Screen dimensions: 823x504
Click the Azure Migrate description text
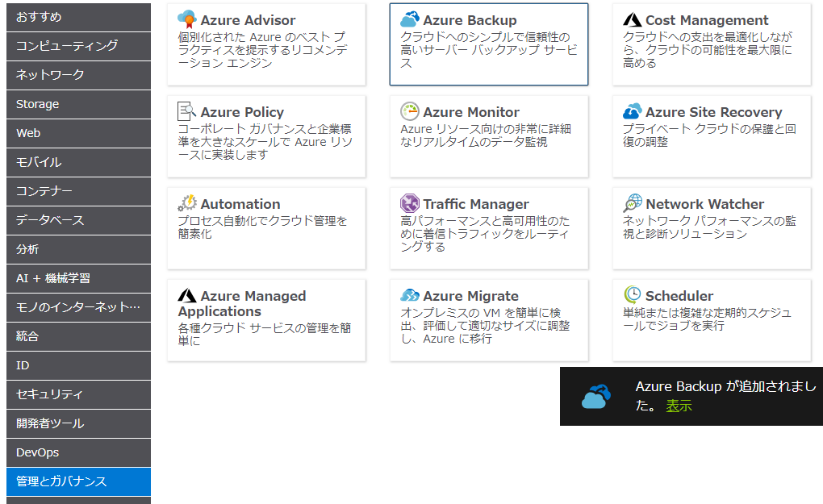point(485,326)
